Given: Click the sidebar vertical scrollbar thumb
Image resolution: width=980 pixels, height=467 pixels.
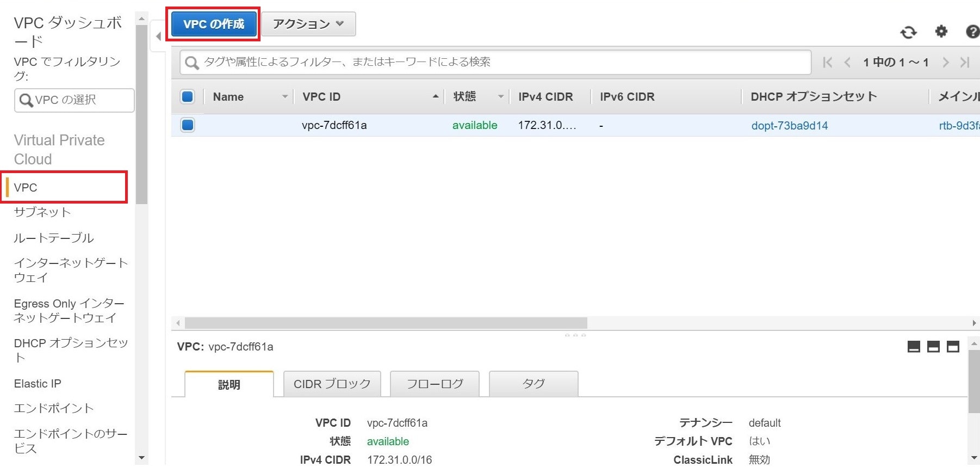Looking at the screenshot, I should click(x=141, y=114).
